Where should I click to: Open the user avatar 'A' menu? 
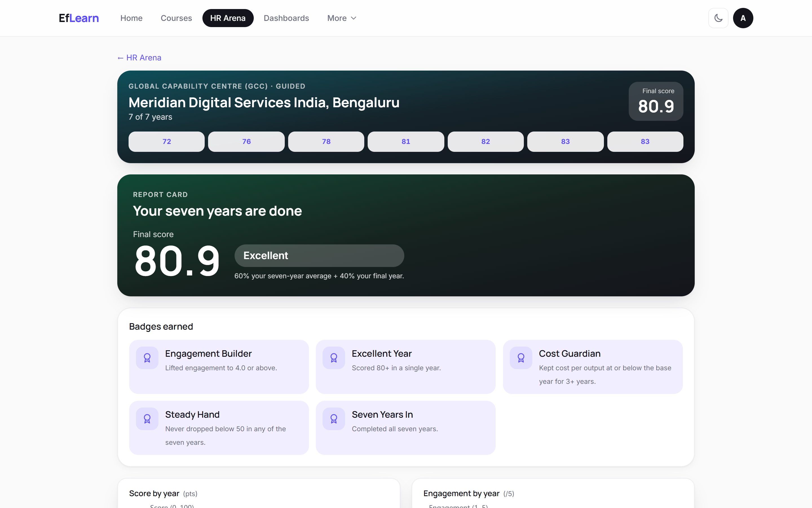(743, 18)
